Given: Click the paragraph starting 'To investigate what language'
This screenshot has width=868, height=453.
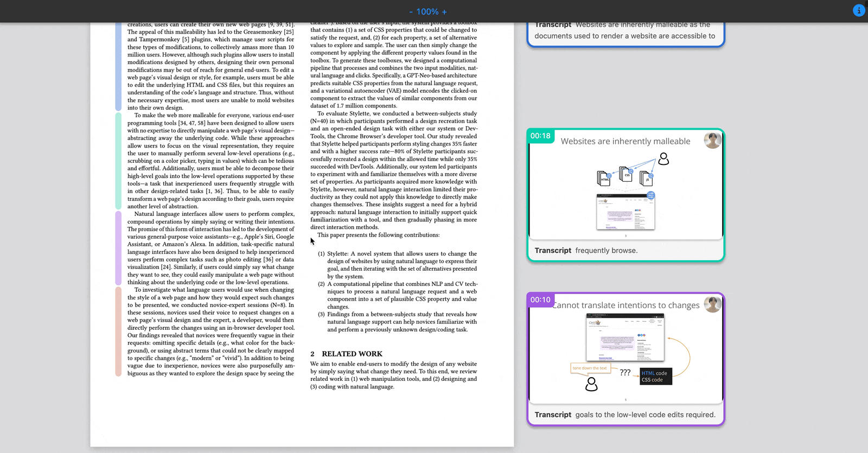Looking at the screenshot, I should pyautogui.click(x=211, y=331).
